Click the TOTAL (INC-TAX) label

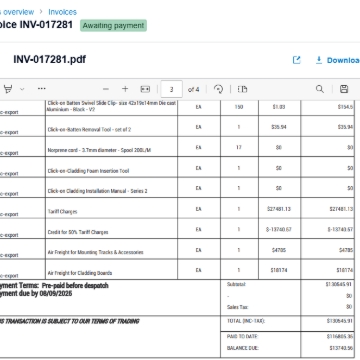246,321
